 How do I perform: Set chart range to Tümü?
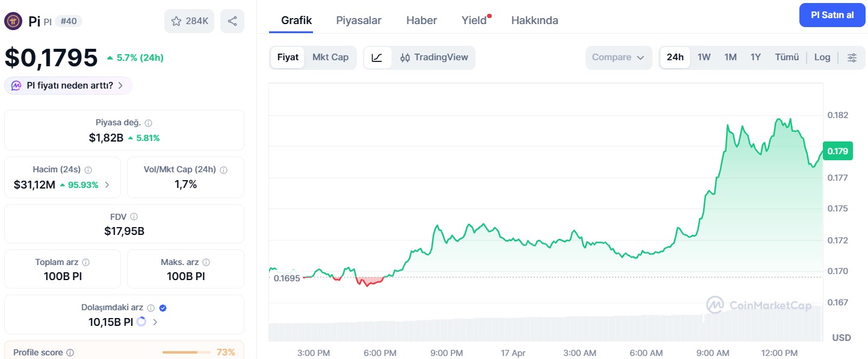click(787, 58)
